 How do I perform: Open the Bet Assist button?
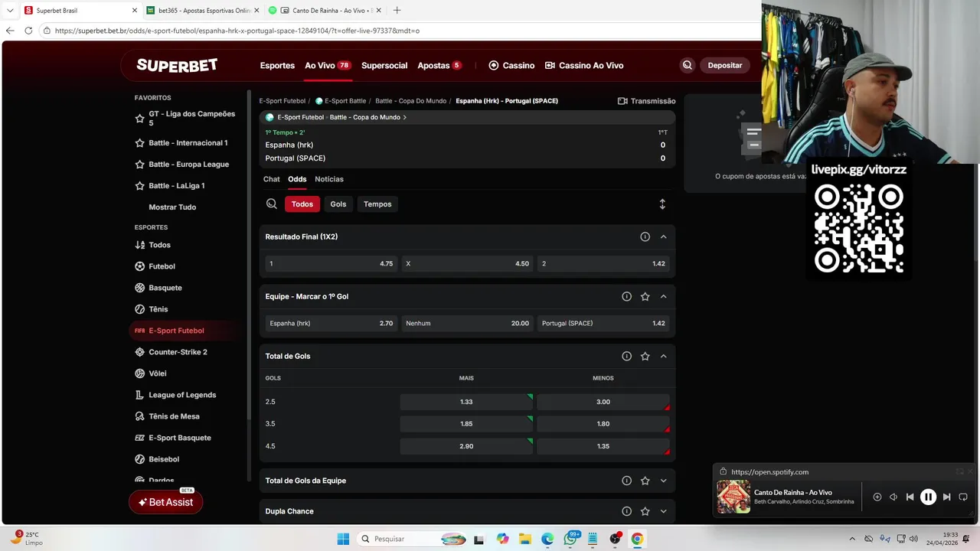click(x=165, y=502)
